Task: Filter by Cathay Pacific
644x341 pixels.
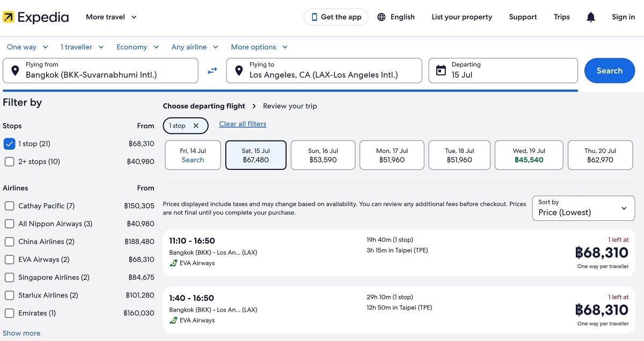Action: coord(9,206)
